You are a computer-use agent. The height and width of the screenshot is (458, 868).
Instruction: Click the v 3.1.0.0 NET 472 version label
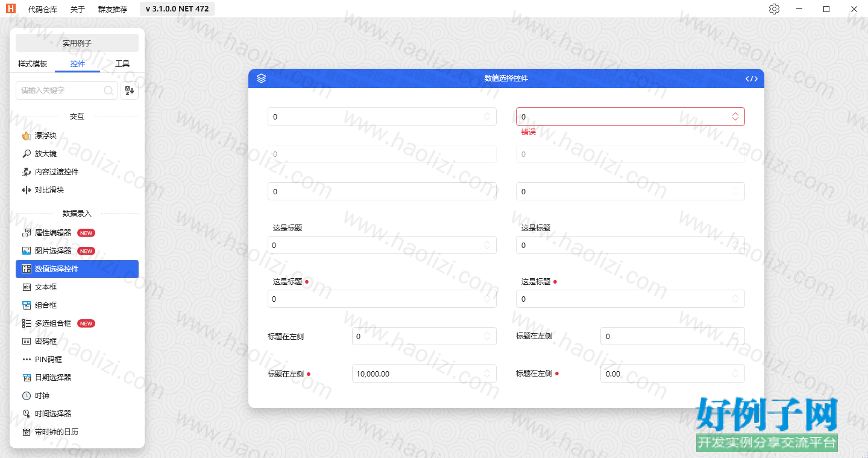177,9
